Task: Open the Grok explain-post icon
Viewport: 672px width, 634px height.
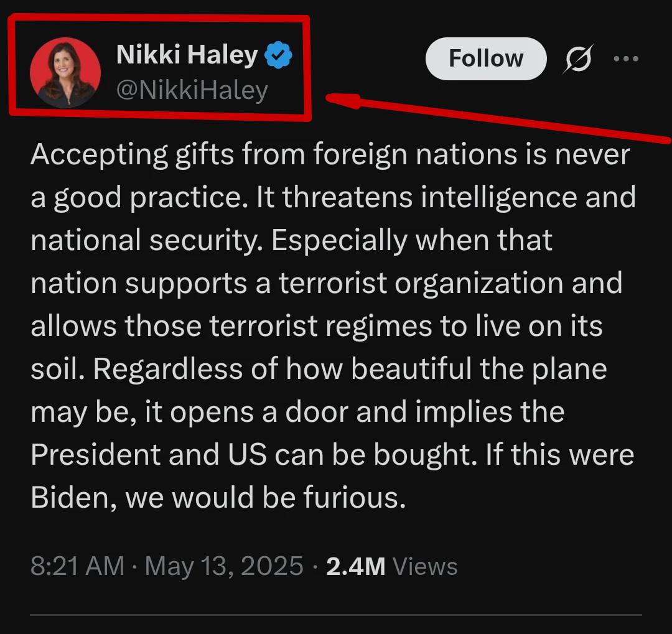Action: (578, 58)
